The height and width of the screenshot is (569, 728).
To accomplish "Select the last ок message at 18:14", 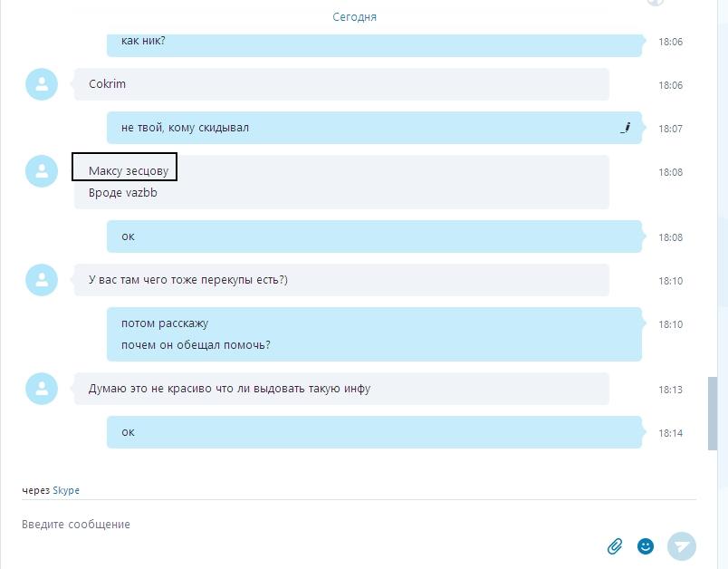I will (x=374, y=432).
